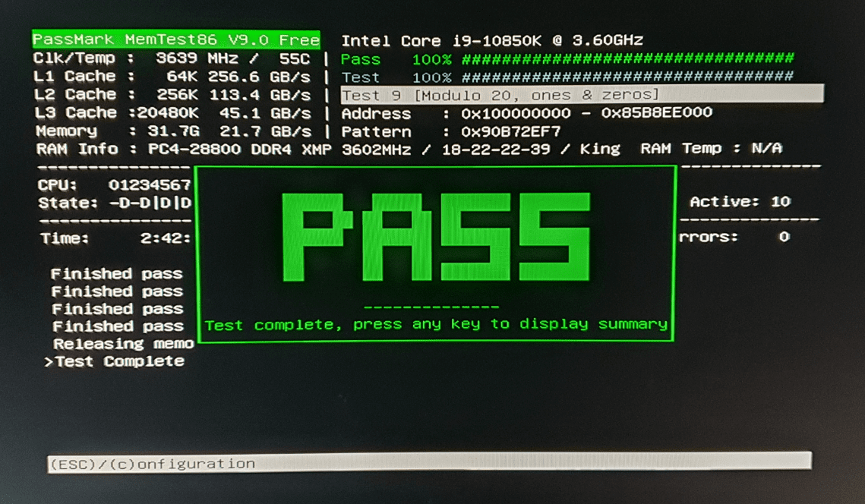
Task: Click the Active: 10 counter
Action: [740, 202]
